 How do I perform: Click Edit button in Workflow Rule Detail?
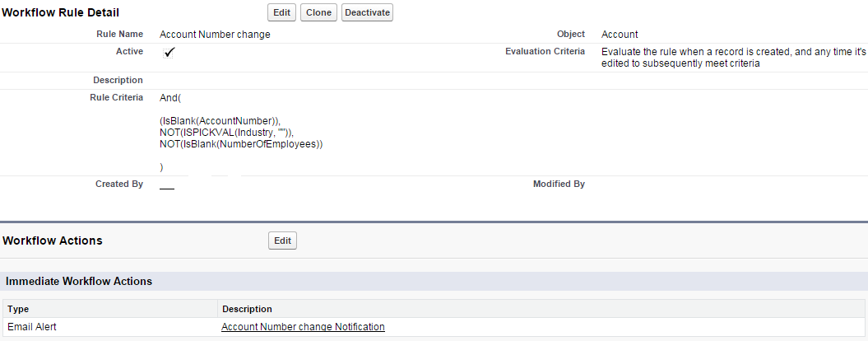(x=281, y=12)
